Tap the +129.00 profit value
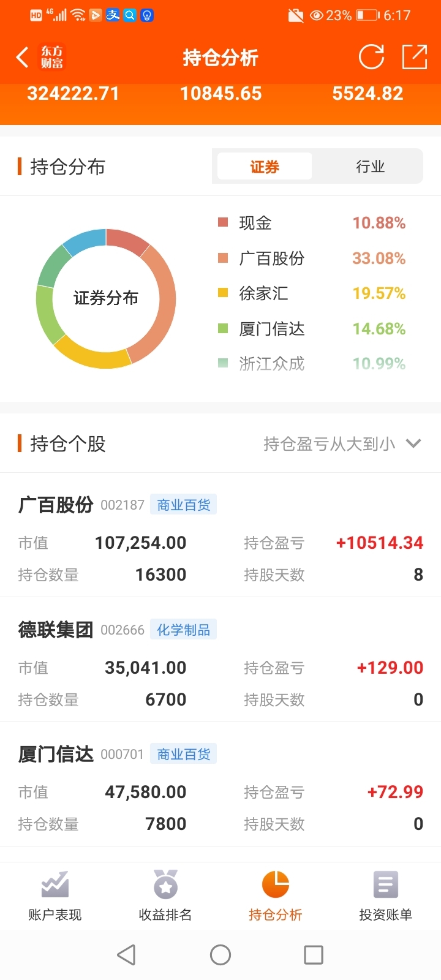This screenshot has width=441, height=980. click(x=390, y=668)
